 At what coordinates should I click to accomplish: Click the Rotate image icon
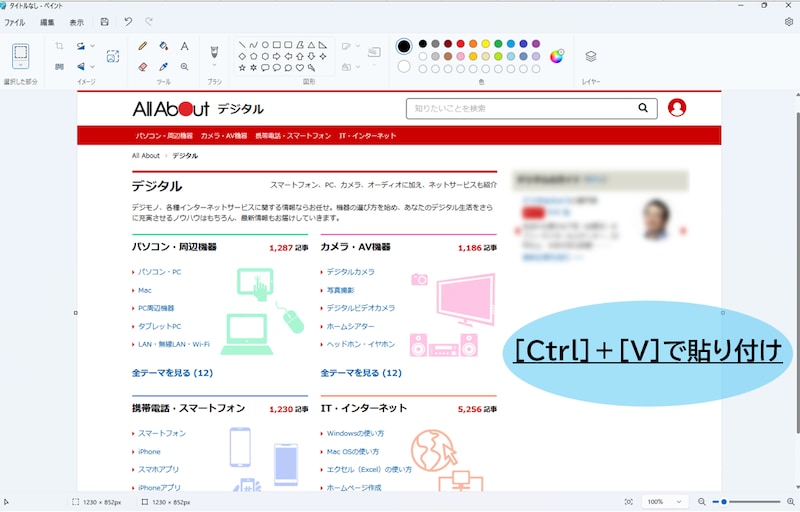coord(81,46)
